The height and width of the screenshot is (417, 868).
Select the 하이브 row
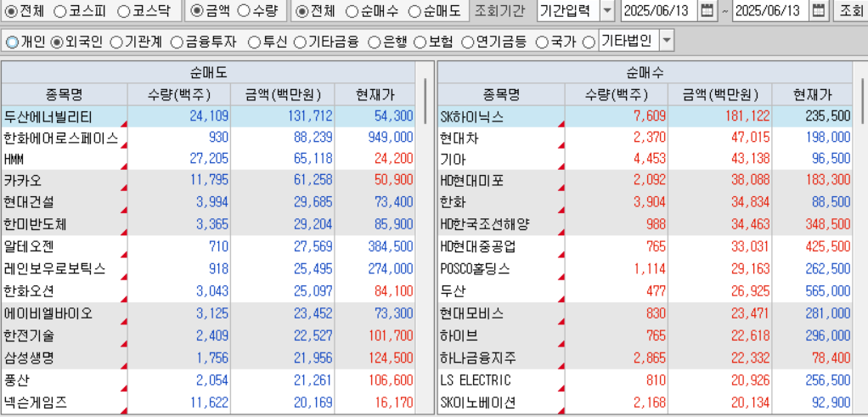pyautogui.click(x=645, y=335)
